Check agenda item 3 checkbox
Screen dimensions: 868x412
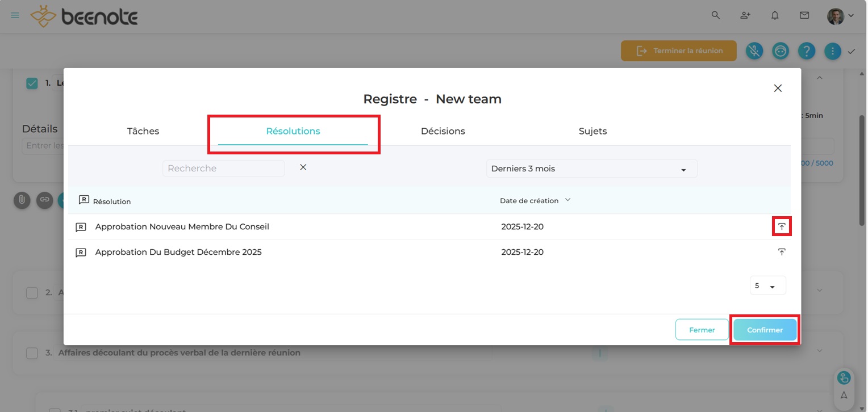(32, 353)
